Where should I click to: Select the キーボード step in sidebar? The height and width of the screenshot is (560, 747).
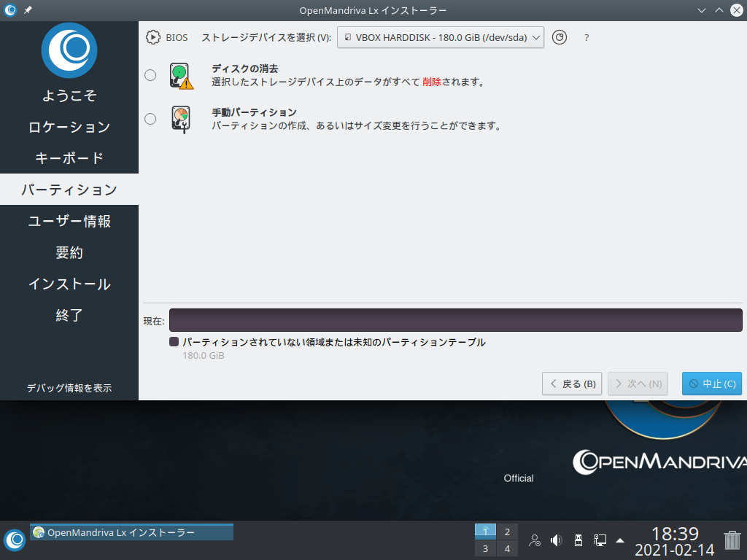pyautogui.click(x=69, y=158)
